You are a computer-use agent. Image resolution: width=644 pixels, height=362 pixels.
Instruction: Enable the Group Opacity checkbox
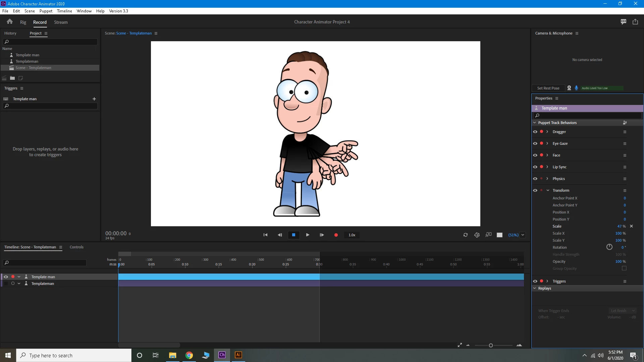click(624, 268)
